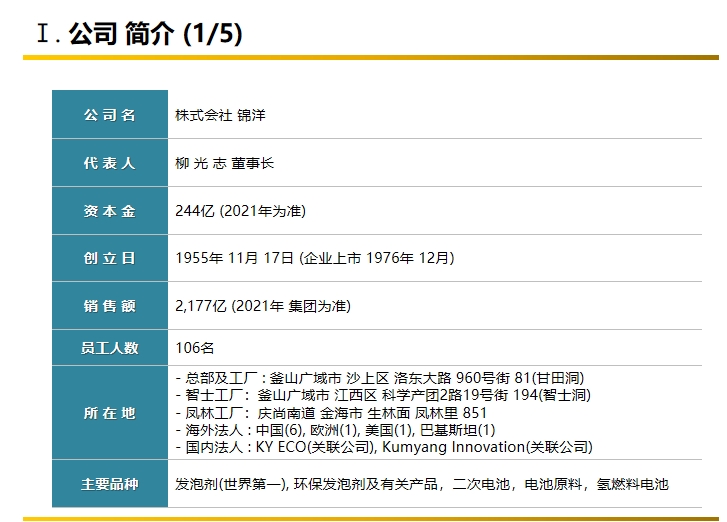Select the 公司名 header cell
Viewport: 727px width, 522px height.
(x=110, y=115)
